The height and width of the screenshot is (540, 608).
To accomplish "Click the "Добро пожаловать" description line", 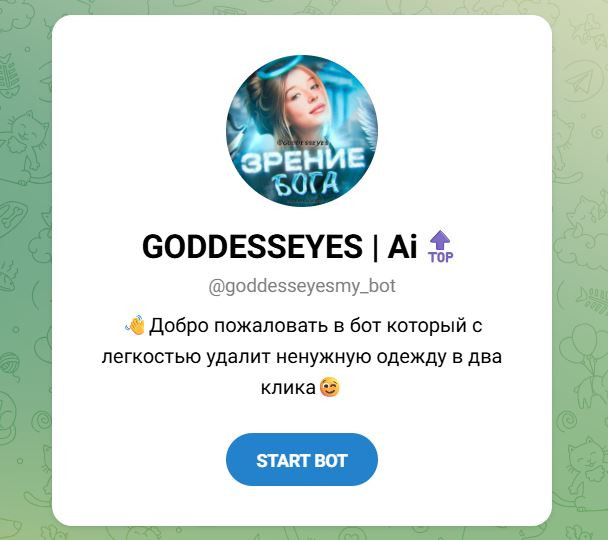I will [303, 325].
